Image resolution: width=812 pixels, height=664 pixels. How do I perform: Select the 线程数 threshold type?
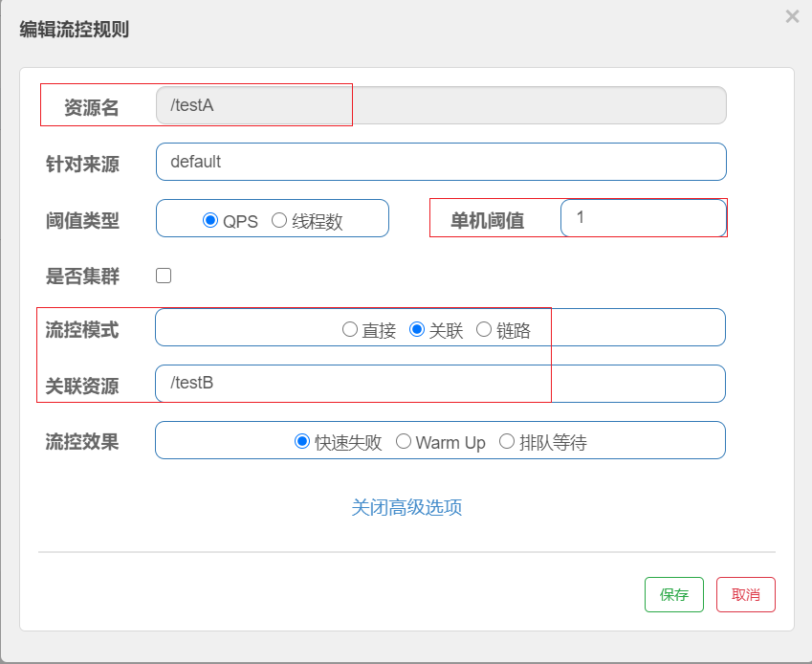point(279,220)
